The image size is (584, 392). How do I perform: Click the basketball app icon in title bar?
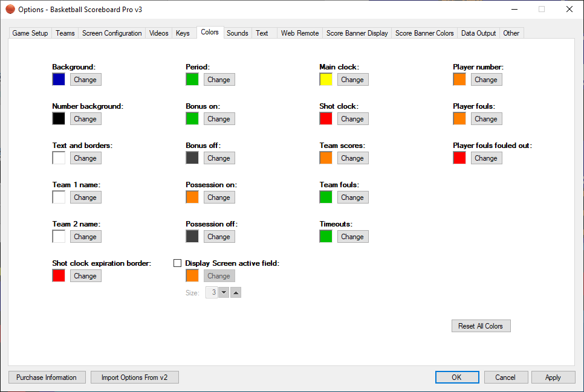pyautogui.click(x=10, y=10)
